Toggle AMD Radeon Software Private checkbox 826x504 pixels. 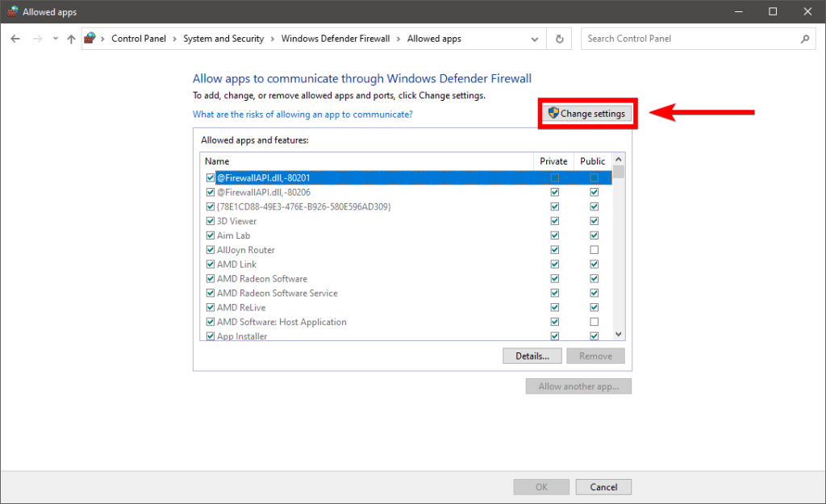pos(555,278)
